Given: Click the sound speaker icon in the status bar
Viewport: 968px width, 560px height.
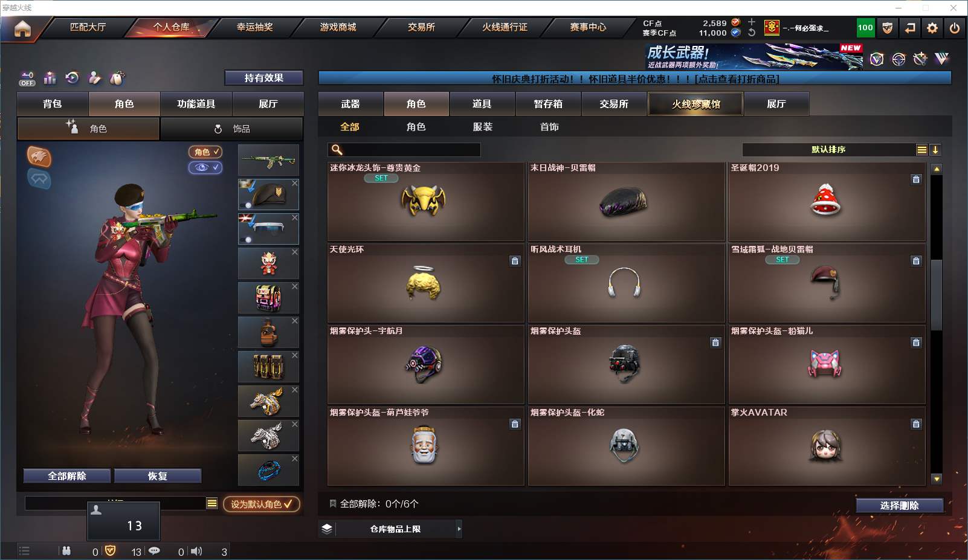Looking at the screenshot, I should coord(196,551).
